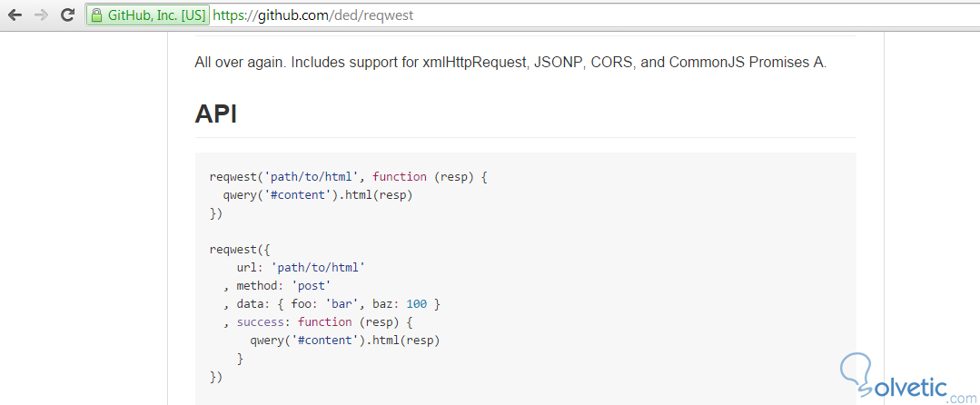The width and height of the screenshot is (980, 405).
Task: Click the number 100 in the code
Action: pos(416,303)
